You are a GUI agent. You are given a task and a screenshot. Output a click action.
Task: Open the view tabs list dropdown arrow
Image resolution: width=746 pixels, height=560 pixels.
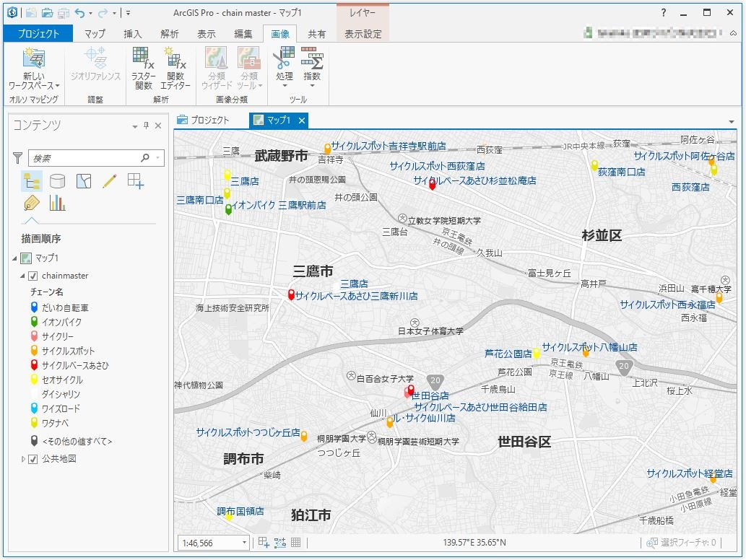[x=732, y=122]
